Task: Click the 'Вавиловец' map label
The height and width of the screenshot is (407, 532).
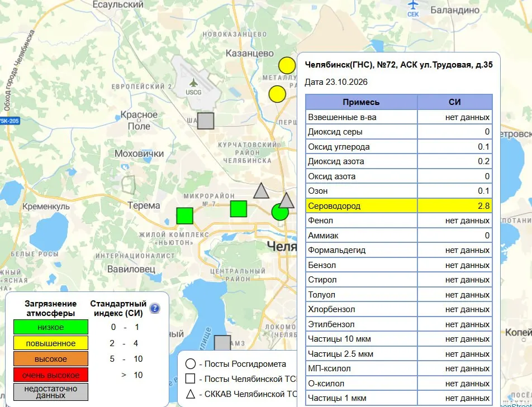Action: tap(131, 269)
